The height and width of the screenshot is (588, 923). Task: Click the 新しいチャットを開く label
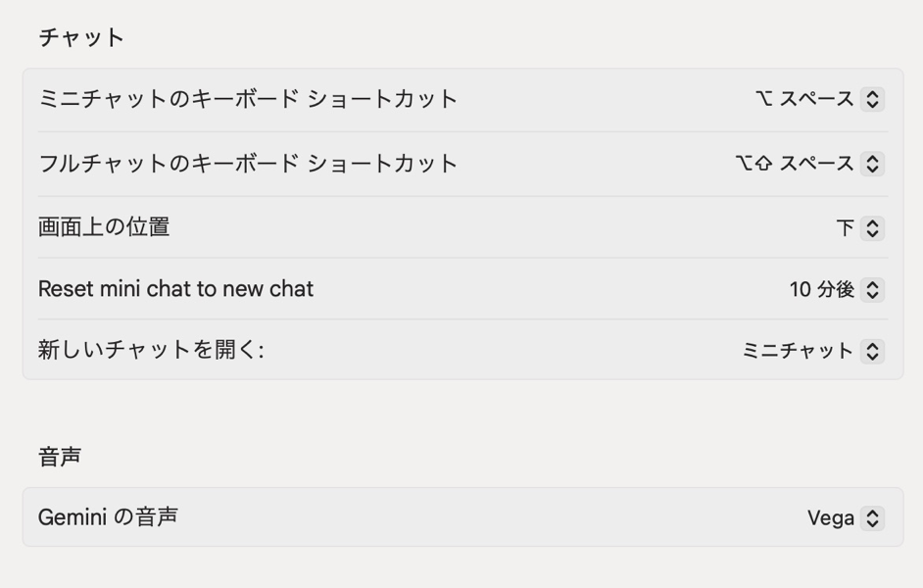(x=151, y=350)
